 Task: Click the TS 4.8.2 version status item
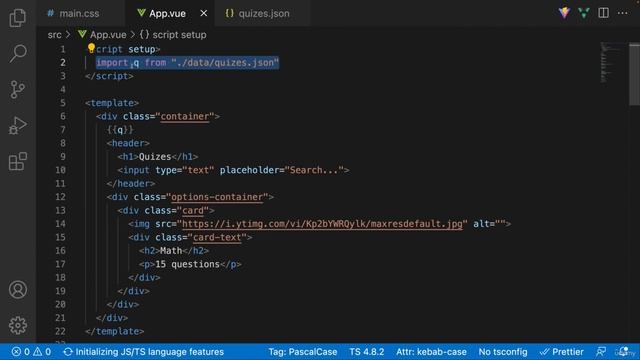[x=367, y=352]
